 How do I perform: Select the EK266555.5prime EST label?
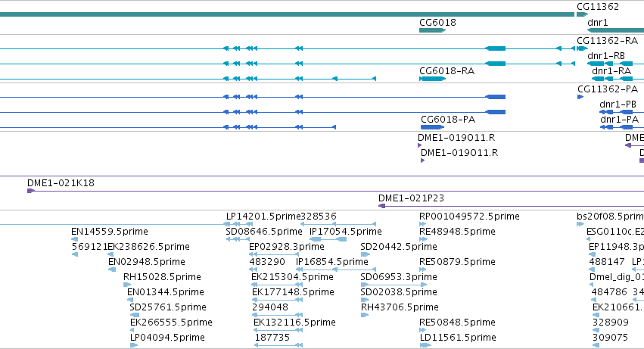pos(171,323)
